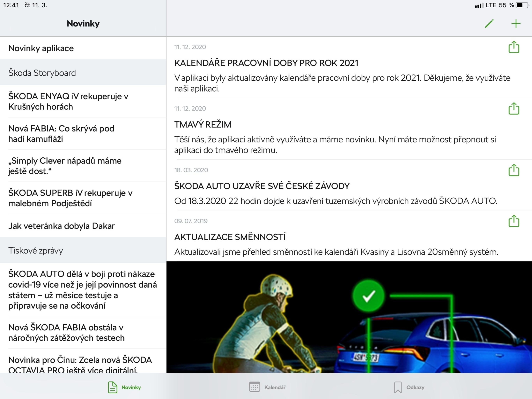Open ŠKODA SUPERB iV rekuperuje article
This screenshot has height=399, width=532.
83,198
